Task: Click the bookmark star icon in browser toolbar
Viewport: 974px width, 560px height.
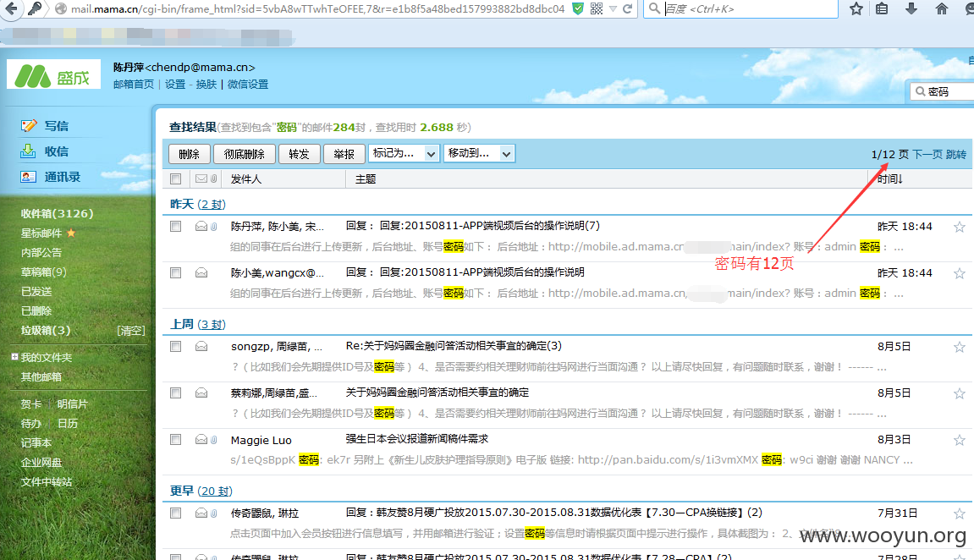Action: point(856,8)
